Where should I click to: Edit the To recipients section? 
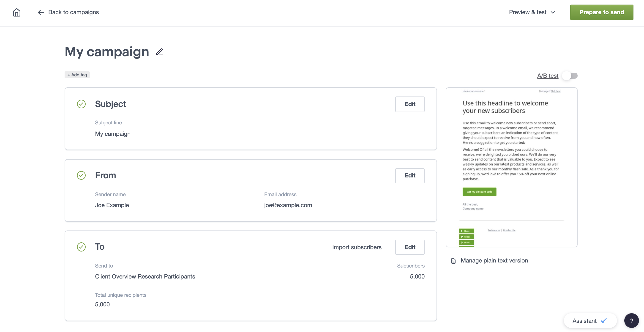(x=409, y=247)
